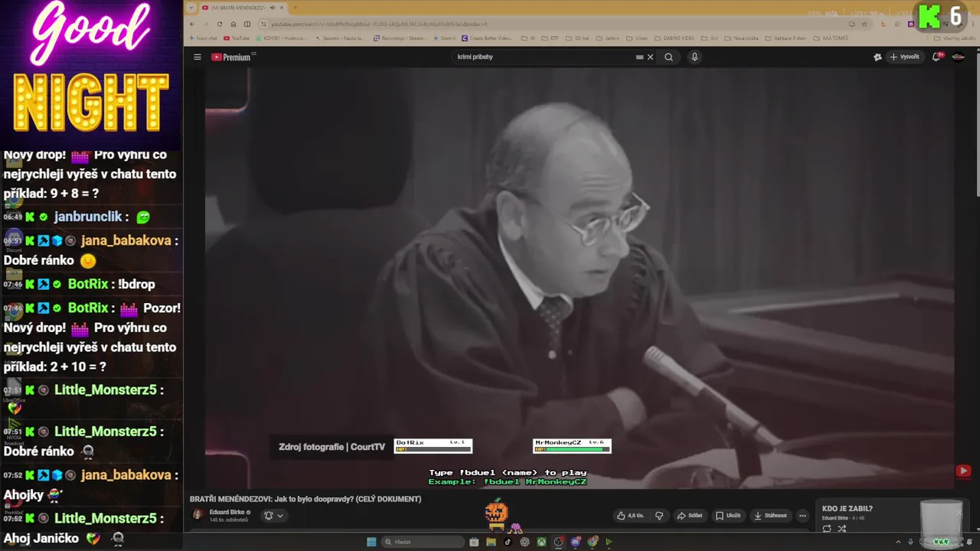The height and width of the screenshot is (551, 980).
Task: Go back in the browser
Action: tap(192, 24)
